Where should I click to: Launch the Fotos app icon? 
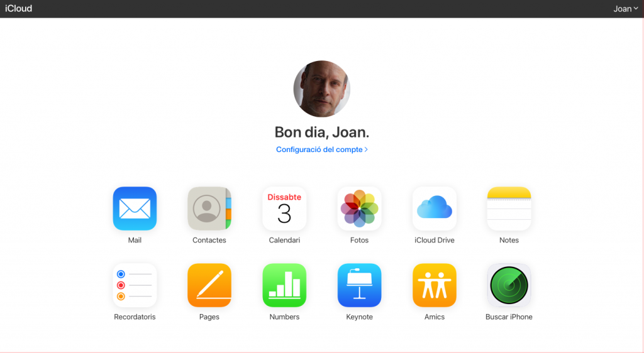pyautogui.click(x=359, y=209)
